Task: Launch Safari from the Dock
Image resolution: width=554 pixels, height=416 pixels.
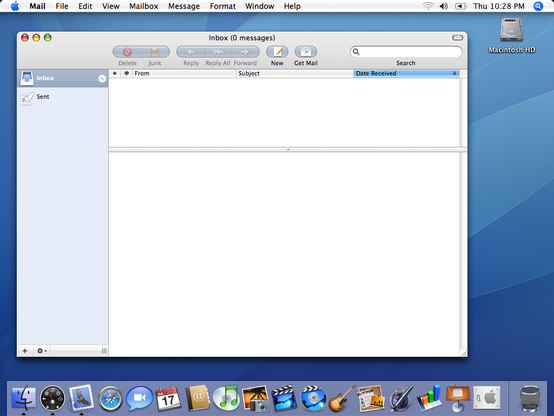Action: (110, 399)
